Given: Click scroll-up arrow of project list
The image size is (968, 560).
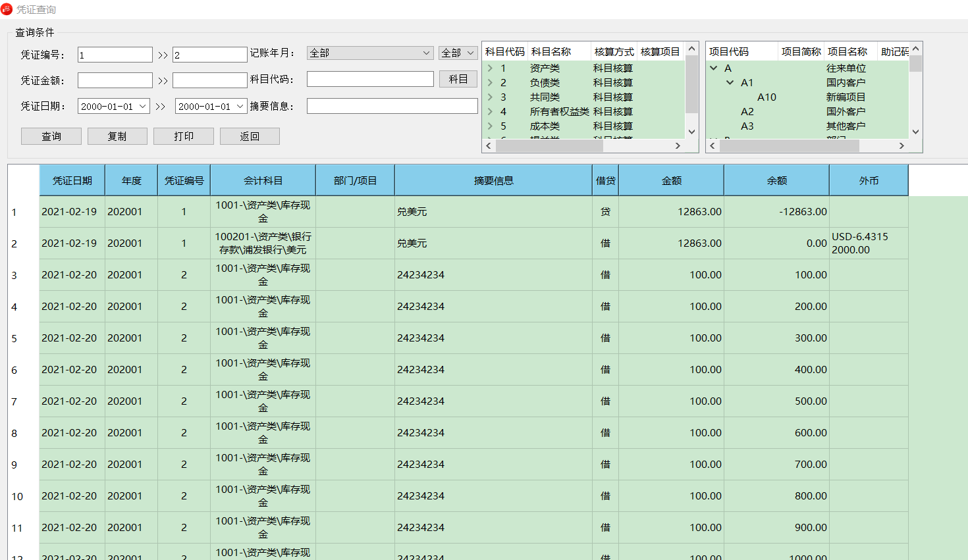Looking at the screenshot, I should click(915, 49).
